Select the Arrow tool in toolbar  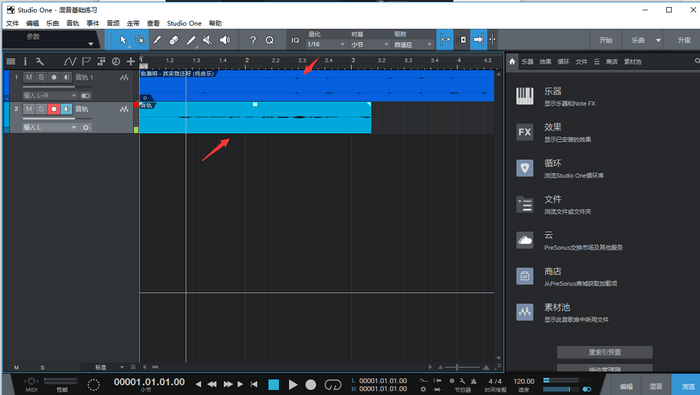tap(123, 40)
